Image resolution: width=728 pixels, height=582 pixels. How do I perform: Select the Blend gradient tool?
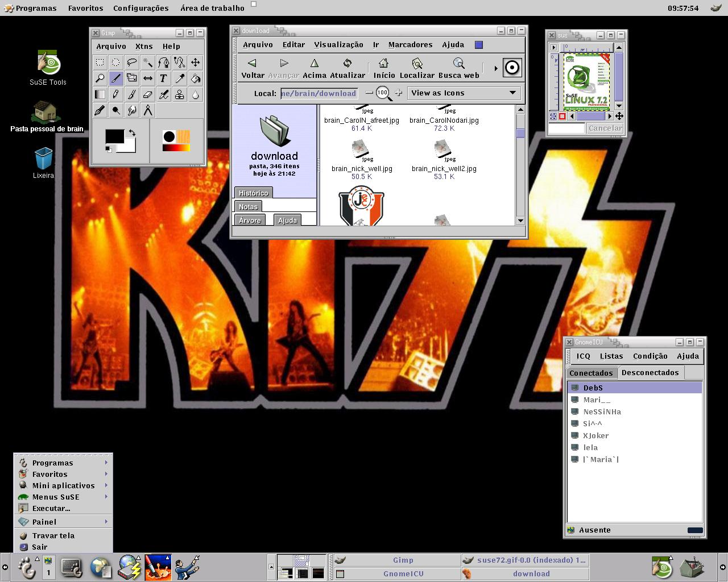point(100,94)
